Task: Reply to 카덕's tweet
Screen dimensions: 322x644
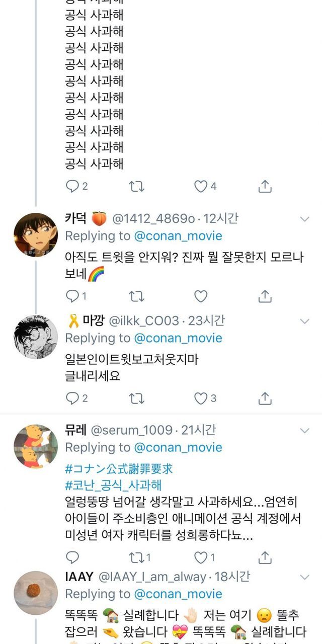Action: [x=73, y=296]
